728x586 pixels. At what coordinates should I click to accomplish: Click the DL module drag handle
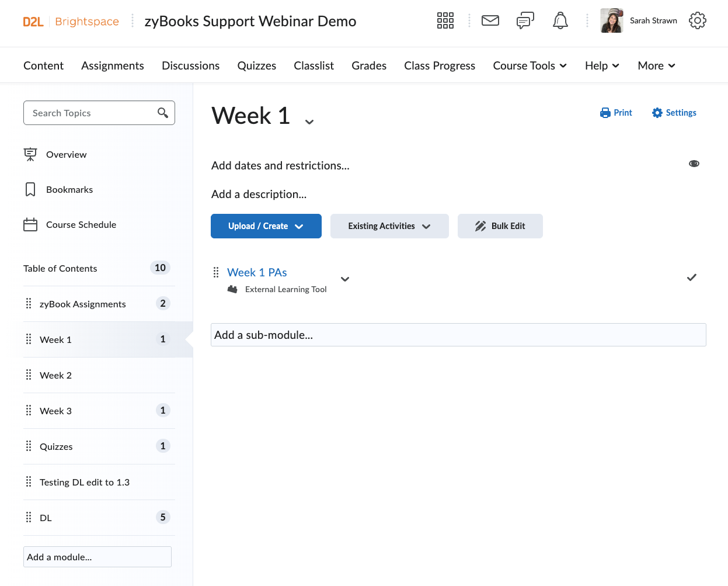29,517
